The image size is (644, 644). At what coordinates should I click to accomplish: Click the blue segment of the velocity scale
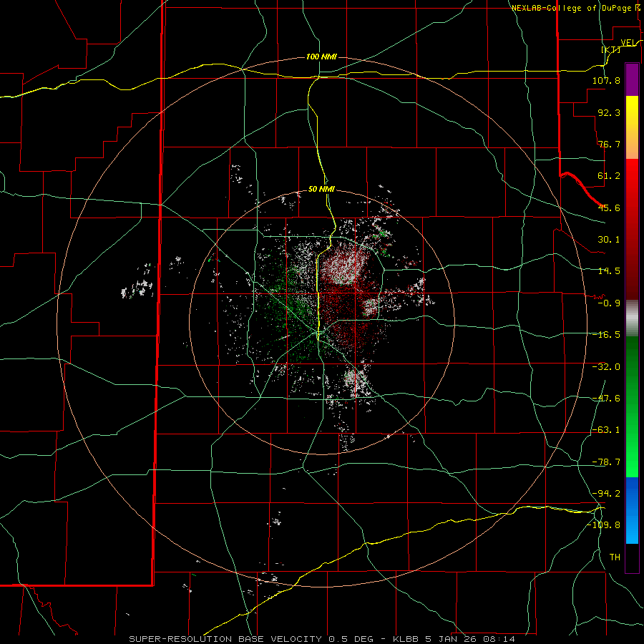(x=632, y=510)
